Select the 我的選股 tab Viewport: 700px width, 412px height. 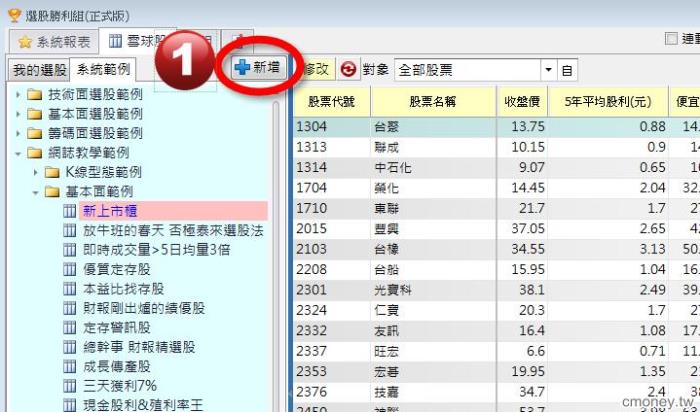[x=39, y=70]
